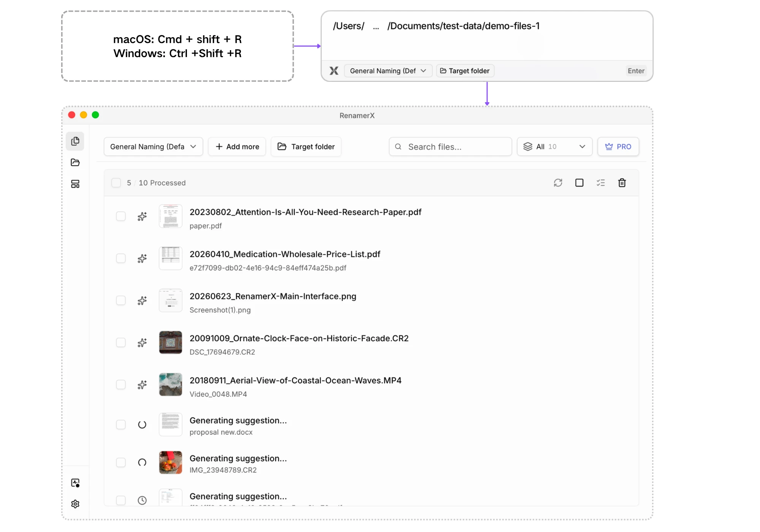The width and height of the screenshot is (760, 532).
Task: Click the layers icon in All filter
Action: click(x=528, y=147)
